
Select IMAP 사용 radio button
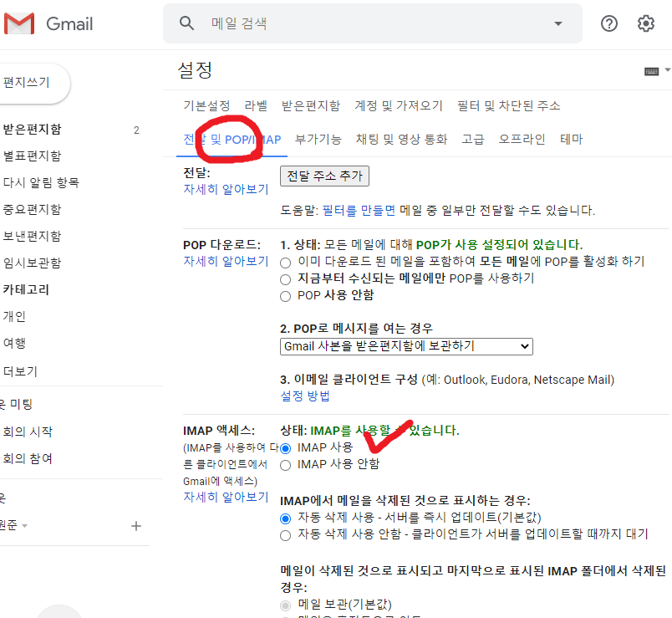pos(285,448)
